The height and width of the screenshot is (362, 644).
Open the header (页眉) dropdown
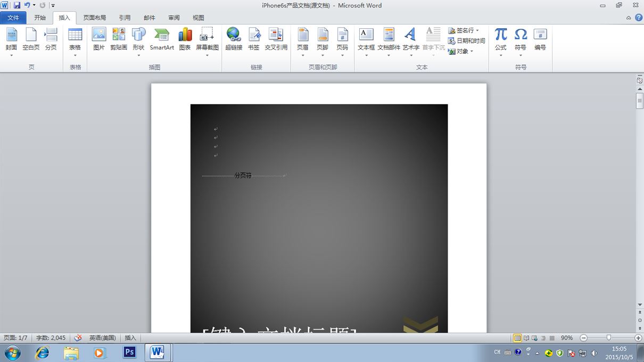tap(302, 43)
